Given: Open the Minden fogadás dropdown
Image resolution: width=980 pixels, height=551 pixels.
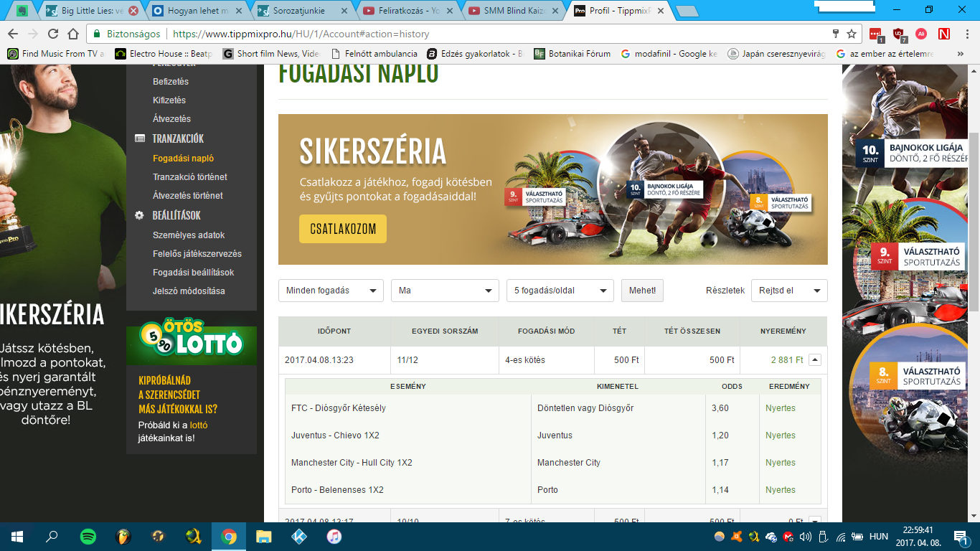Looking at the screenshot, I should pos(331,291).
